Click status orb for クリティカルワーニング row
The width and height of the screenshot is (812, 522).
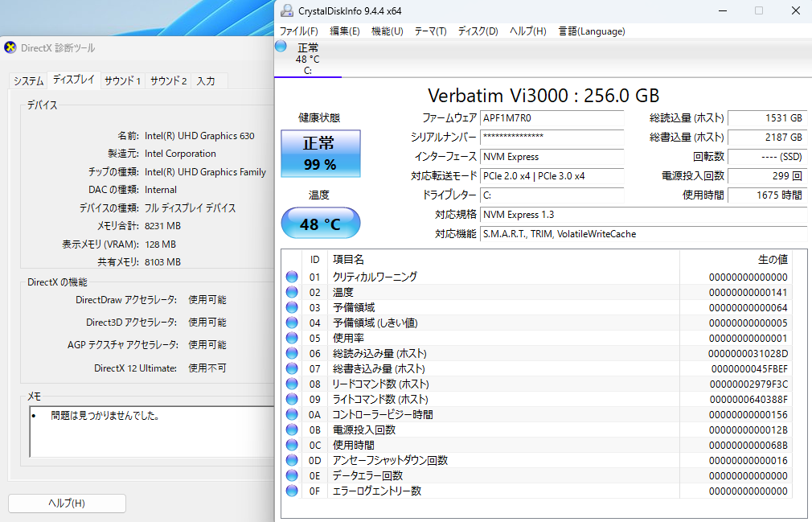pyautogui.click(x=292, y=277)
